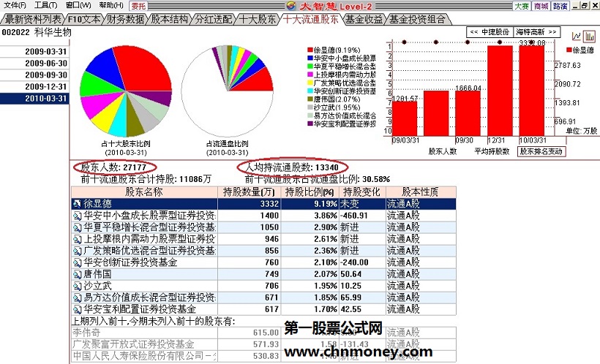Click olive 唐伟国(2.07%) legend swatch

(310, 99)
